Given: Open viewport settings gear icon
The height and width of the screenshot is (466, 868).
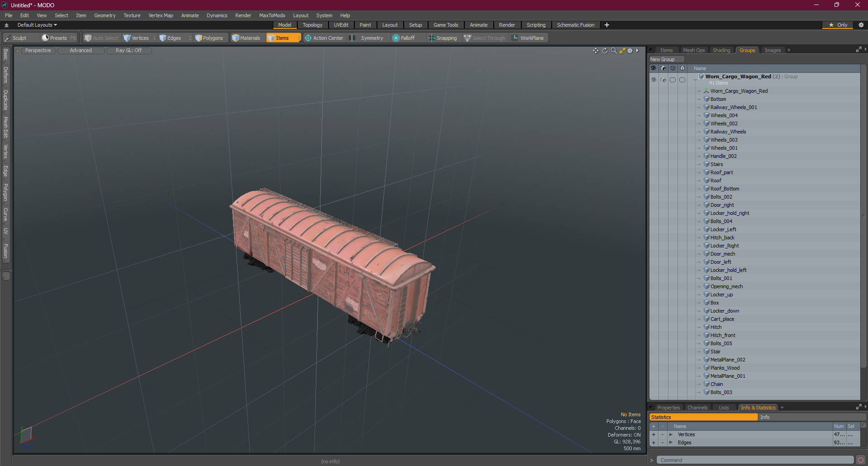Looking at the screenshot, I should 630,51.
